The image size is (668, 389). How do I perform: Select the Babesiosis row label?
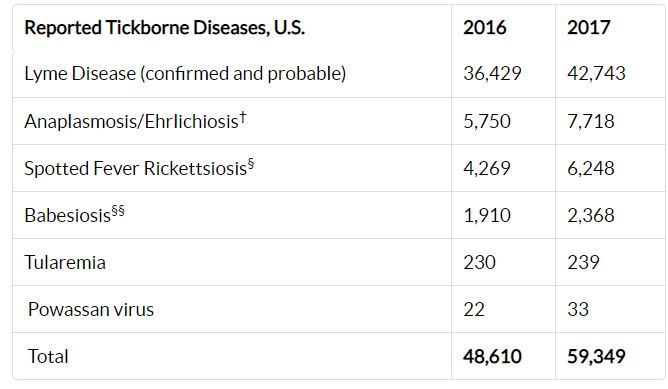(x=75, y=214)
